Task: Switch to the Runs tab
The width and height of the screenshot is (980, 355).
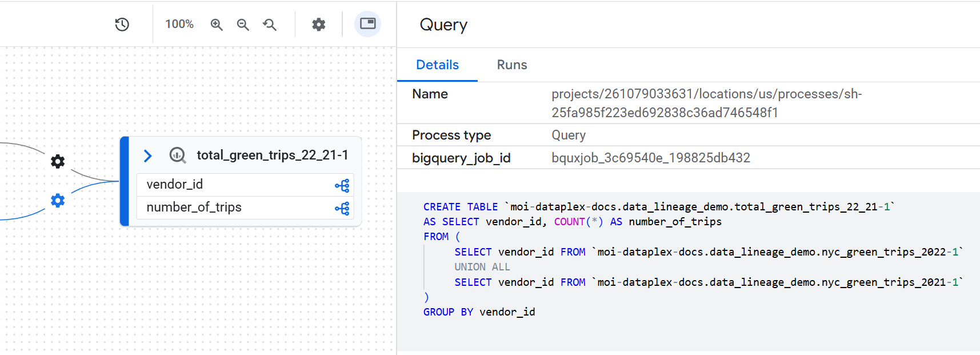Action: tap(511, 65)
